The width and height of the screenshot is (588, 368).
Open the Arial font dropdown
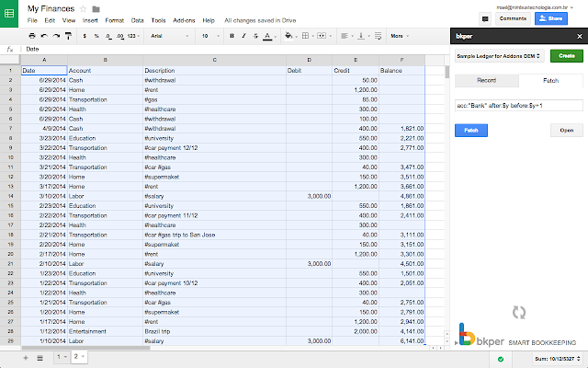169,36
